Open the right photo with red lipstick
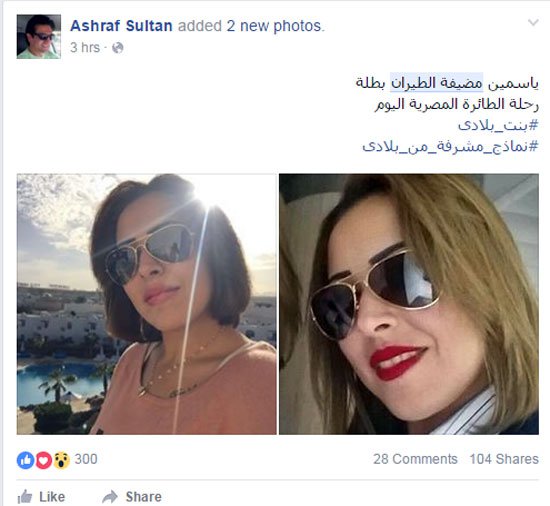This screenshot has height=506, width=550. tap(409, 304)
